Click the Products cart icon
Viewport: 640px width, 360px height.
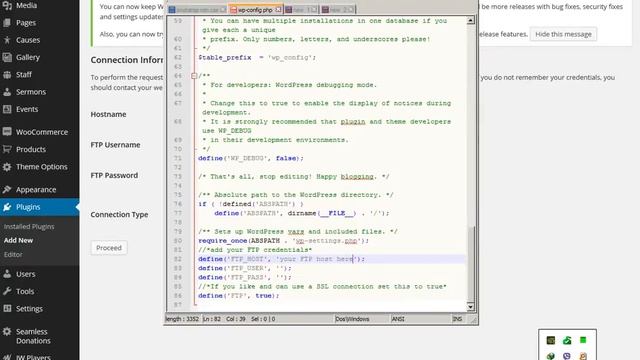point(7,149)
